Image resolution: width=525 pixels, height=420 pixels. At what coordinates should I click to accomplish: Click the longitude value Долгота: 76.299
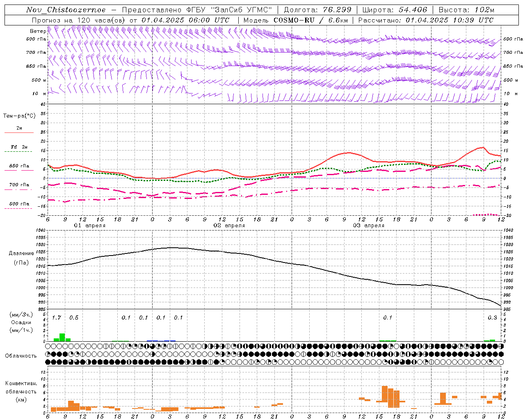click(317, 10)
